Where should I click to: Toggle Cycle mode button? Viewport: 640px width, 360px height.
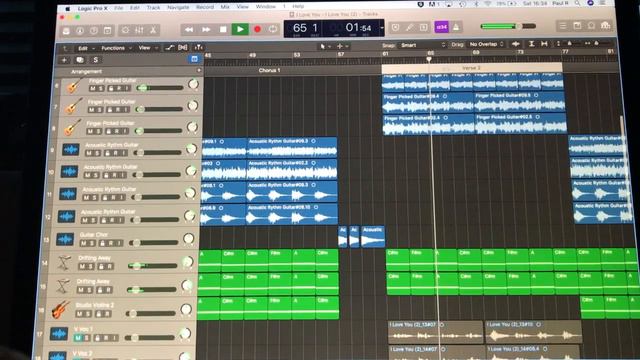[x=273, y=29]
